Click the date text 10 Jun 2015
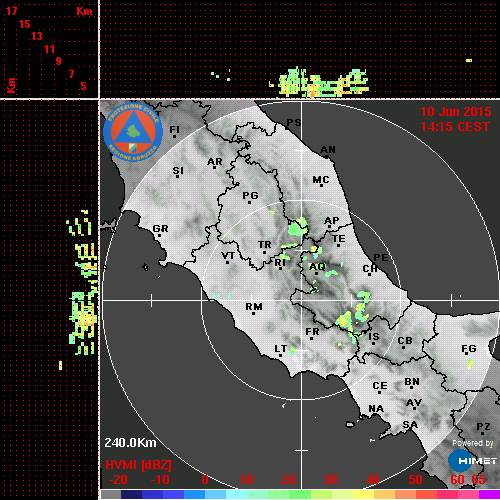This screenshot has height=500, width=500. [x=456, y=112]
